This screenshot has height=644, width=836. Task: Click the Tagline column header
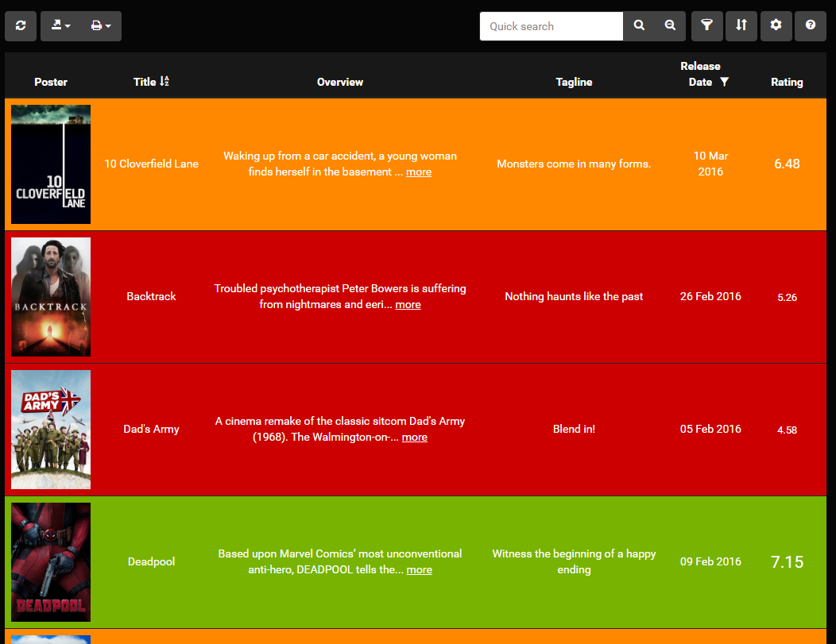click(x=574, y=82)
